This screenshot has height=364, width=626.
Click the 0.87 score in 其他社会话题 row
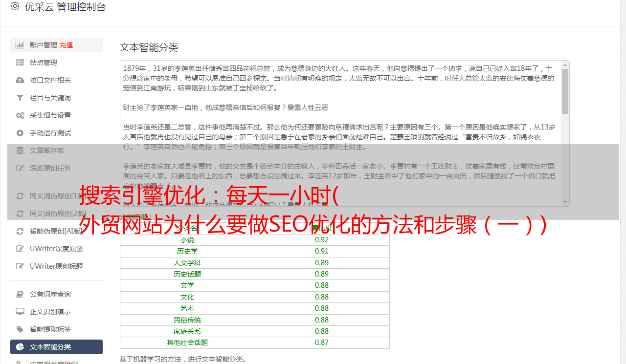coord(322,343)
